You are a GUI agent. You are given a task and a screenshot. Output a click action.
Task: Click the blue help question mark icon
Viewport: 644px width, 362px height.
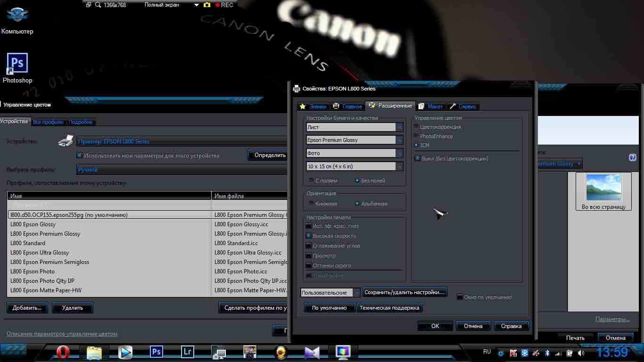pos(633,157)
